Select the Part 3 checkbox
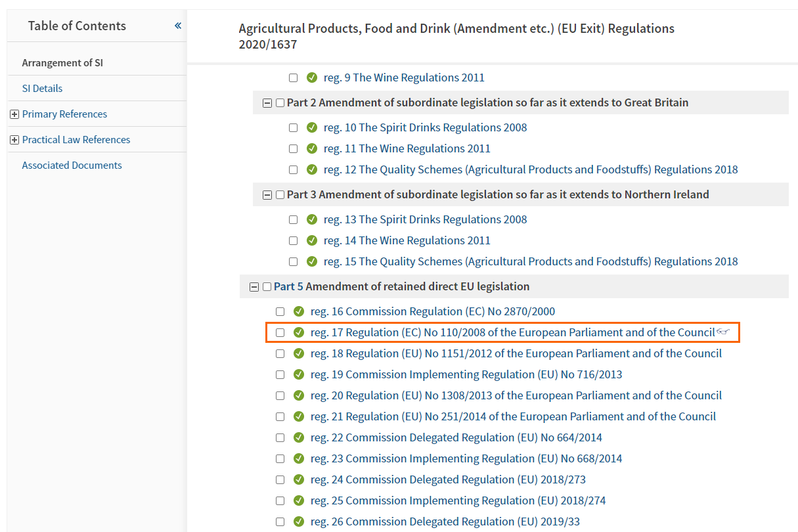The height and width of the screenshot is (532, 798). 280,194
